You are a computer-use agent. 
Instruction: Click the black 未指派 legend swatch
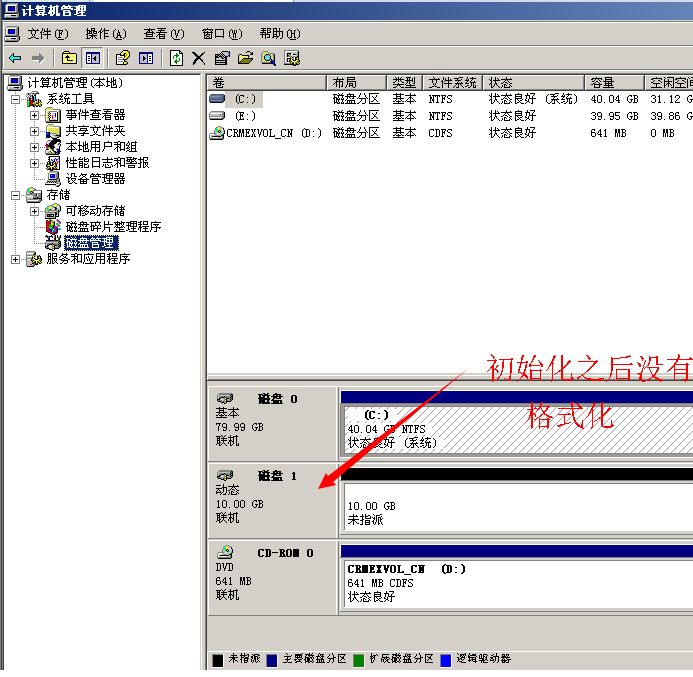(x=217, y=661)
